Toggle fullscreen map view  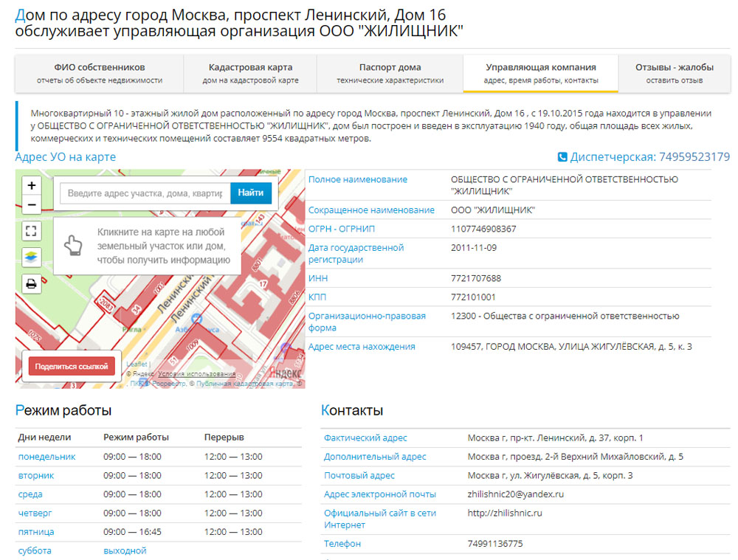pyautogui.click(x=31, y=231)
